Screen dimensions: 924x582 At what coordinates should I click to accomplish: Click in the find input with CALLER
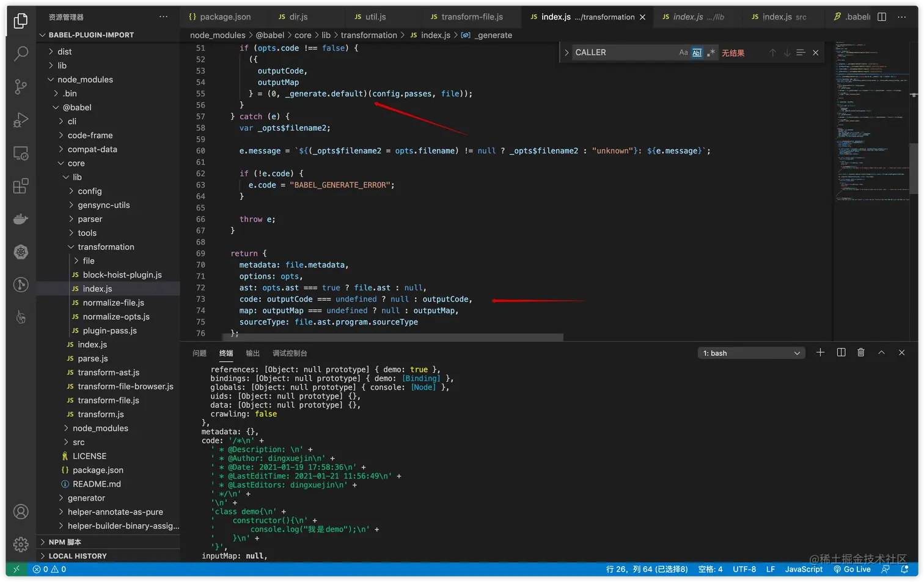point(623,53)
